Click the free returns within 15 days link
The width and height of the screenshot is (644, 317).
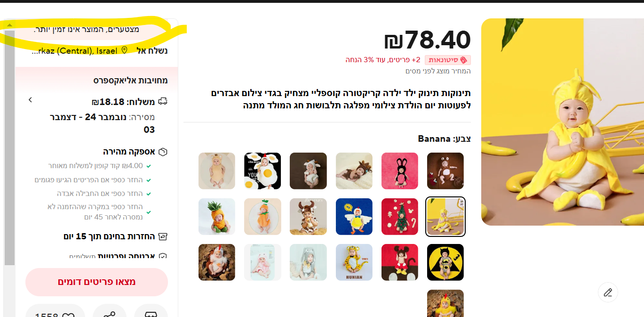click(x=116, y=236)
